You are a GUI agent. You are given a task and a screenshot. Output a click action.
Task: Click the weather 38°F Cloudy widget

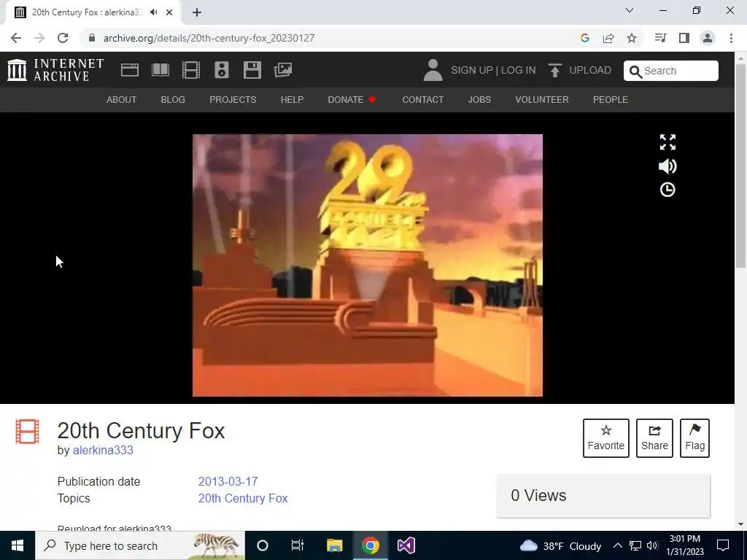click(x=561, y=545)
